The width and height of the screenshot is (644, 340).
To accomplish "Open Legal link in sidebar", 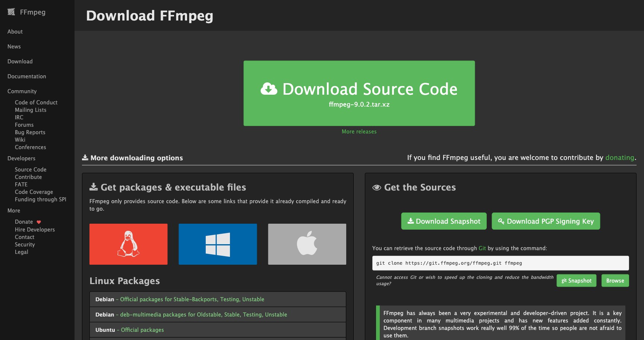I will point(22,252).
